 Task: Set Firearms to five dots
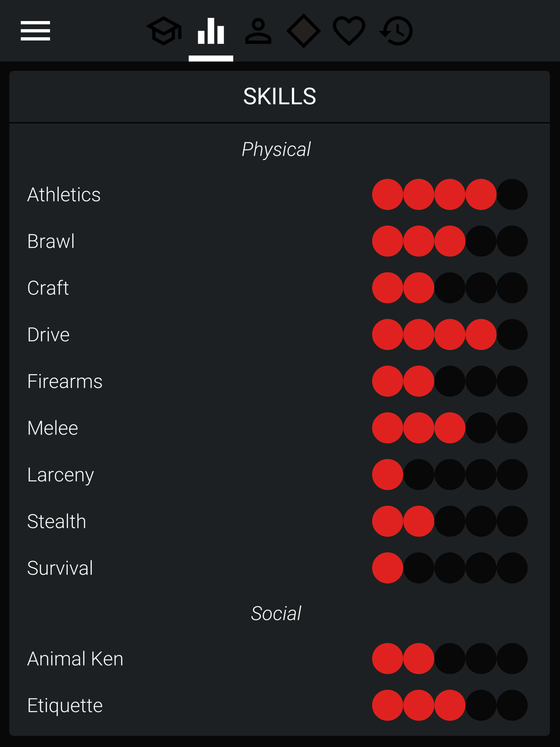click(x=512, y=381)
